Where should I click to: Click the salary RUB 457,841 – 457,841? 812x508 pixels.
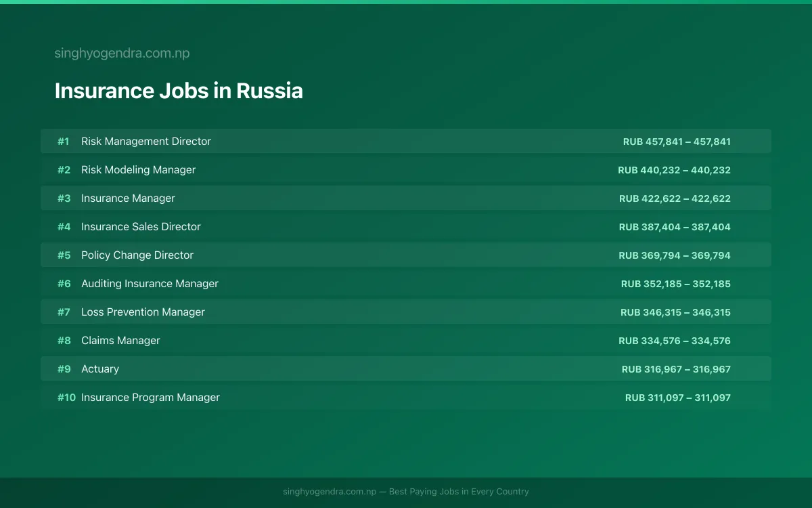click(677, 142)
